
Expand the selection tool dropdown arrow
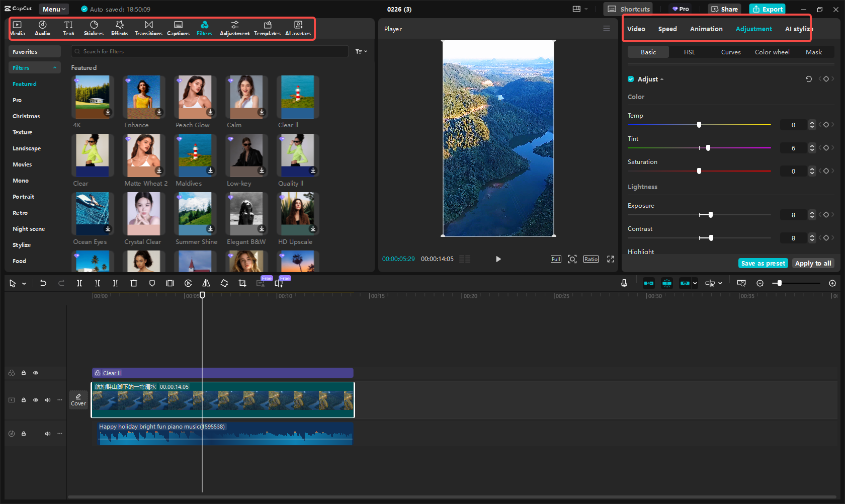[23, 283]
